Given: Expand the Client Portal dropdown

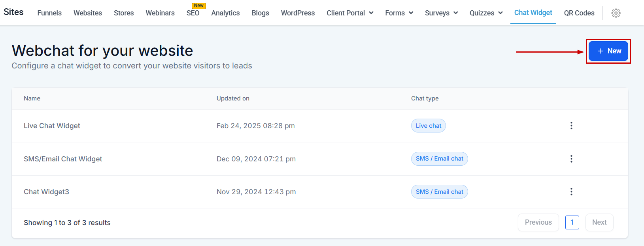Looking at the screenshot, I should point(350,13).
